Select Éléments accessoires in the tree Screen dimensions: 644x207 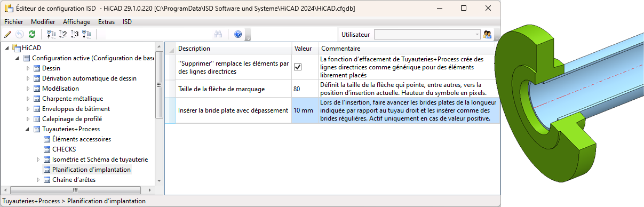tap(82, 139)
